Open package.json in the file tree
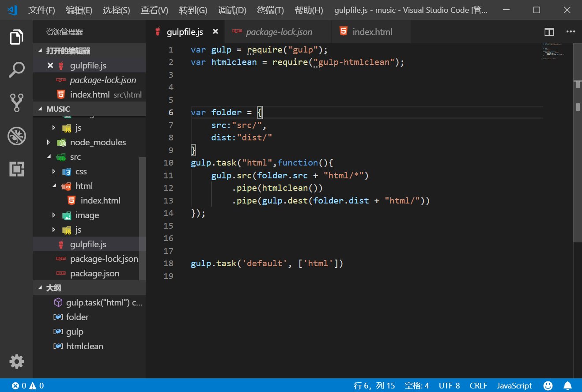The image size is (582, 392). point(86,273)
